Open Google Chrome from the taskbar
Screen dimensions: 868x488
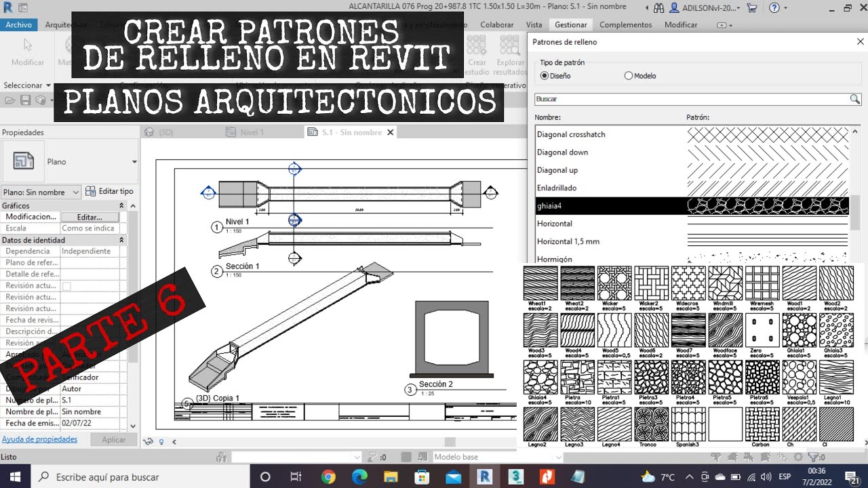click(328, 476)
